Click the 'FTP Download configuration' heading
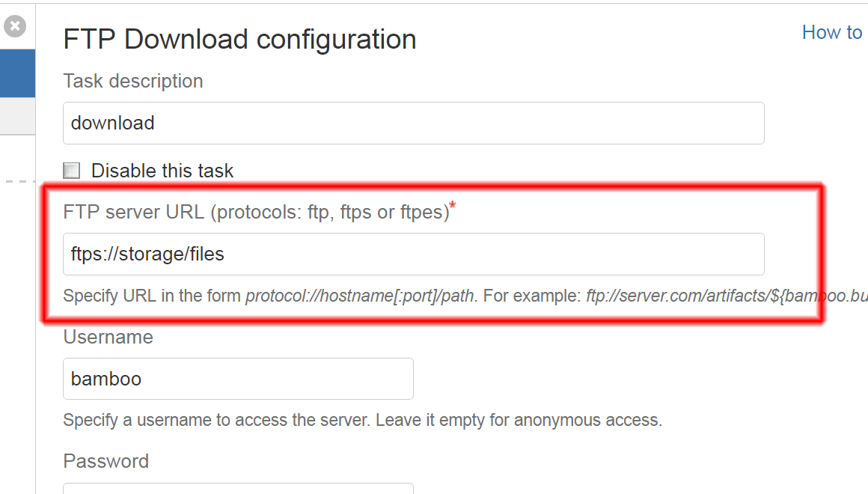 (239, 40)
